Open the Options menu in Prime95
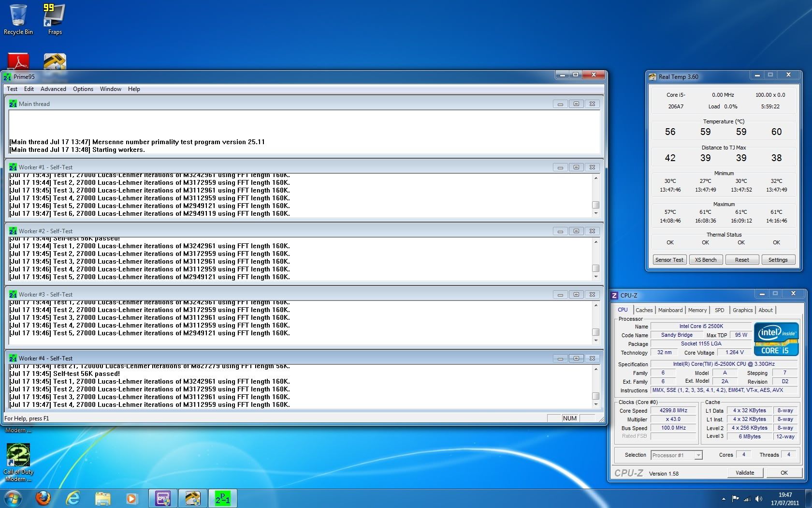812x508 pixels. (x=83, y=89)
